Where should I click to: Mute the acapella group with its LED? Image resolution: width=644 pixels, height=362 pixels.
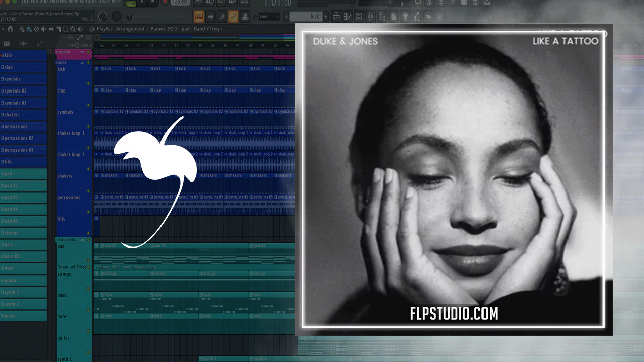(x=89, y=52)
